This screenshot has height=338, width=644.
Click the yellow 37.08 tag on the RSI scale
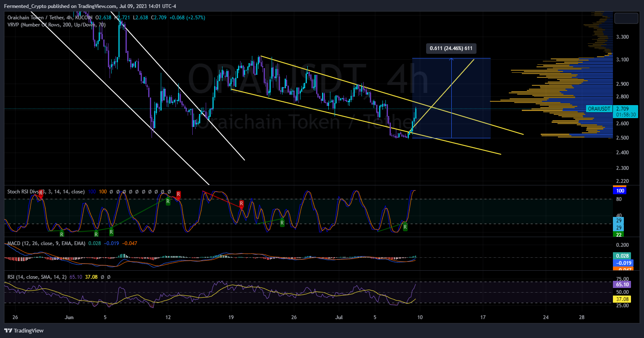pos(622,299)
